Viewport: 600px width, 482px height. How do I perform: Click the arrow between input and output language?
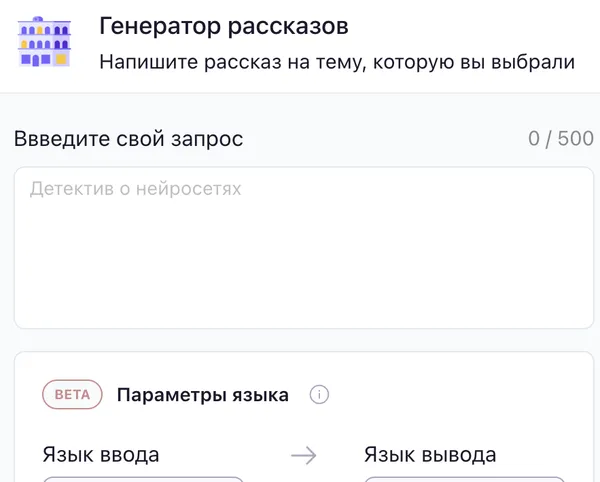[x=303, y=456]
